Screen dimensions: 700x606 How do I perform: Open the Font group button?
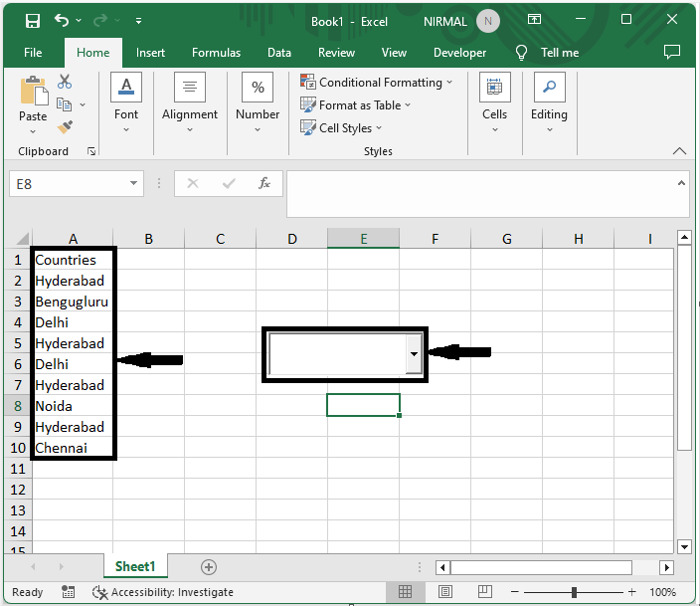click(x=126, y=103)
